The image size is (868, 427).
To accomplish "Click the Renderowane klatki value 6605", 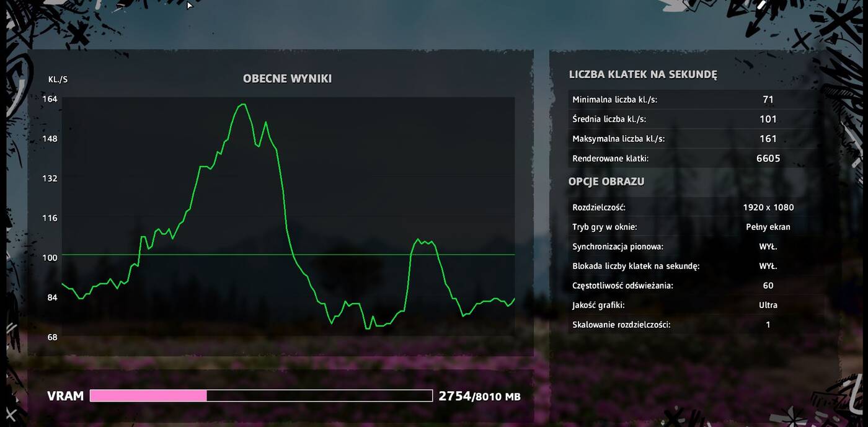I will coord(768,159).
